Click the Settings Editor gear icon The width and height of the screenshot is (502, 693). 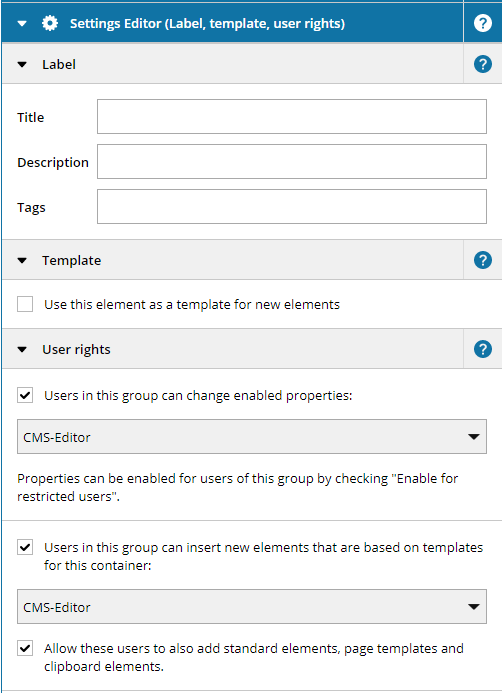[x=50, y=23]
